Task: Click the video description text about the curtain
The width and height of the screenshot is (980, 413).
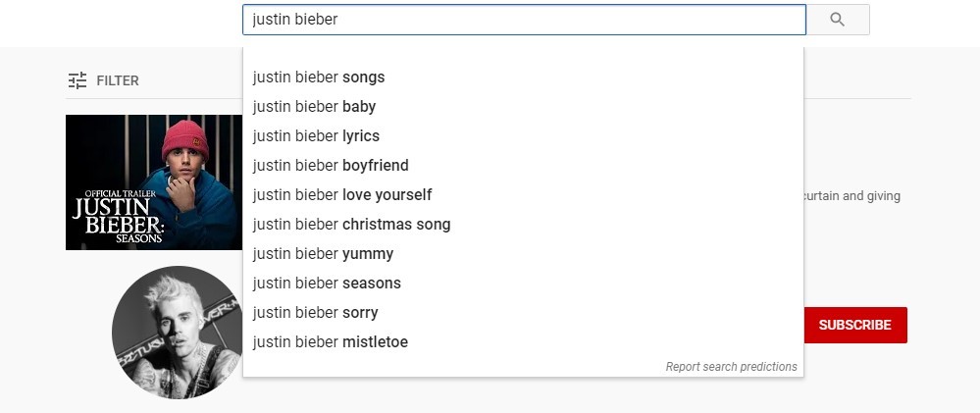Action: [851, 196]
